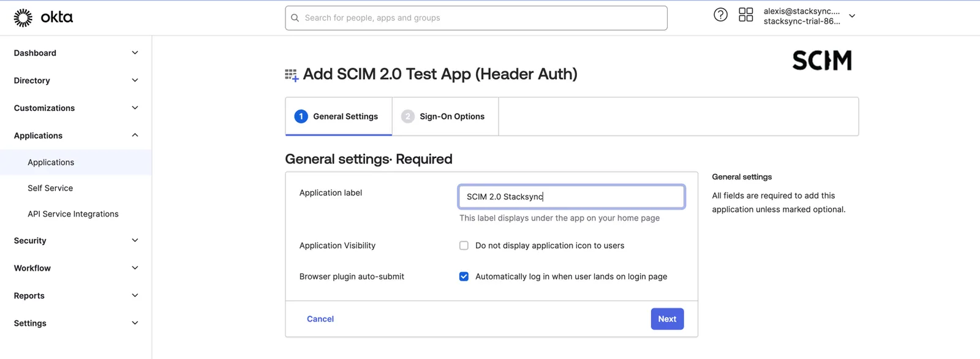
Task: Click the 'General settings' help panel heading
Action: click(x=742, y=176)
